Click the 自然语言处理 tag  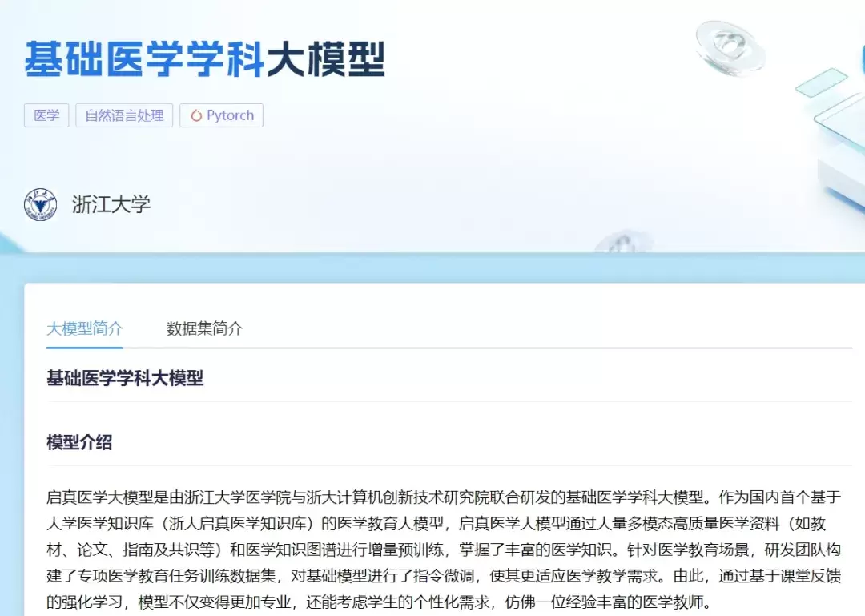(x=124, y=115)
